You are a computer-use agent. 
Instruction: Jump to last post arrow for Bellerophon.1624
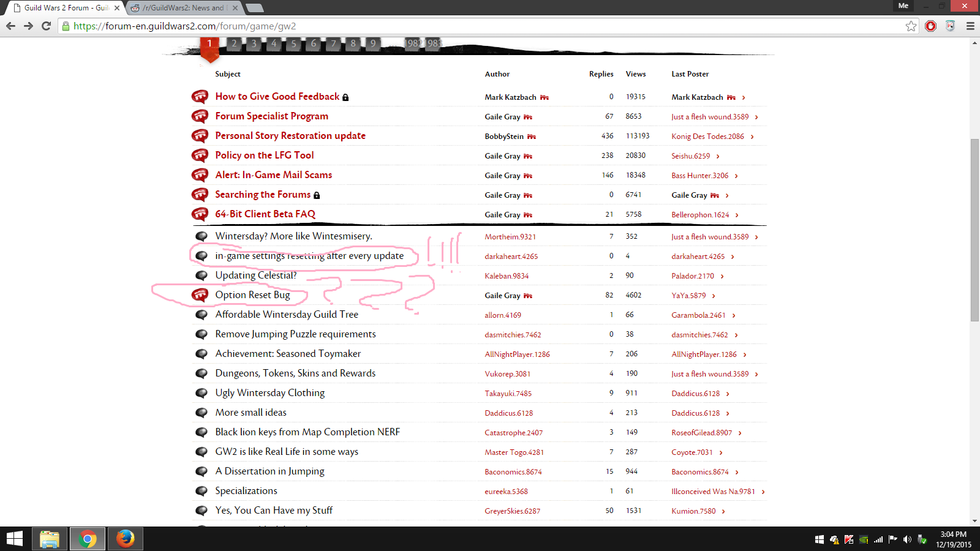click(737, 215)
